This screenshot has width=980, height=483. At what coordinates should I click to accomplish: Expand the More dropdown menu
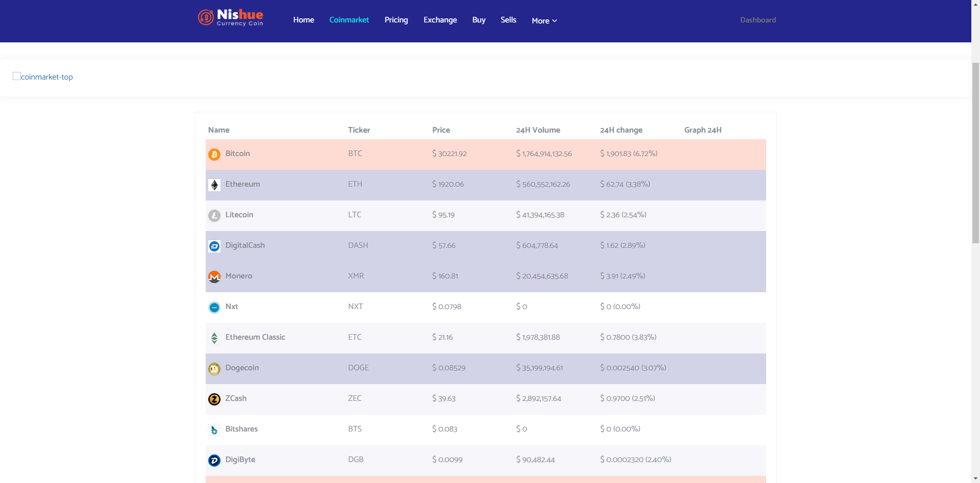(x=544, y=21)
